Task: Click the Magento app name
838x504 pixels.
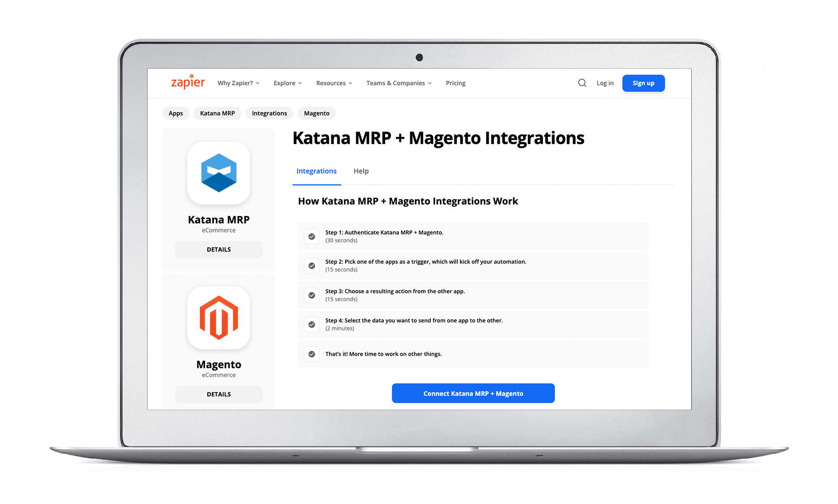Action: point(219,364)
